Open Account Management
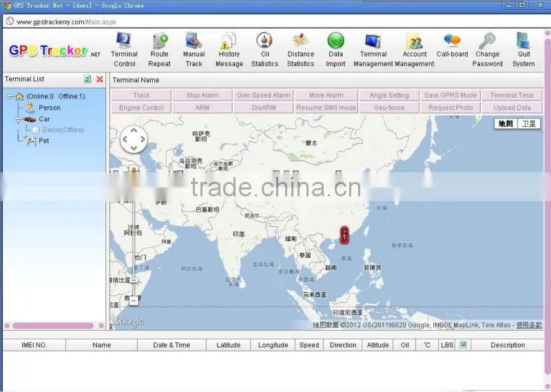 415,50
